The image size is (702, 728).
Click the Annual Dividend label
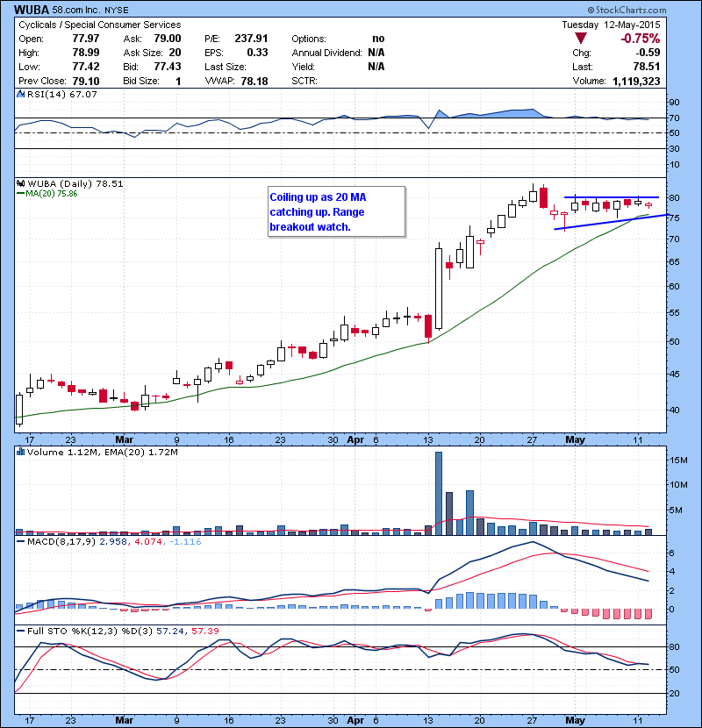pos(326,53)
